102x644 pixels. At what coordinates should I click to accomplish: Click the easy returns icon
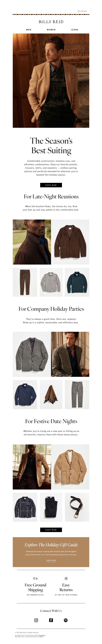(66, 578)
